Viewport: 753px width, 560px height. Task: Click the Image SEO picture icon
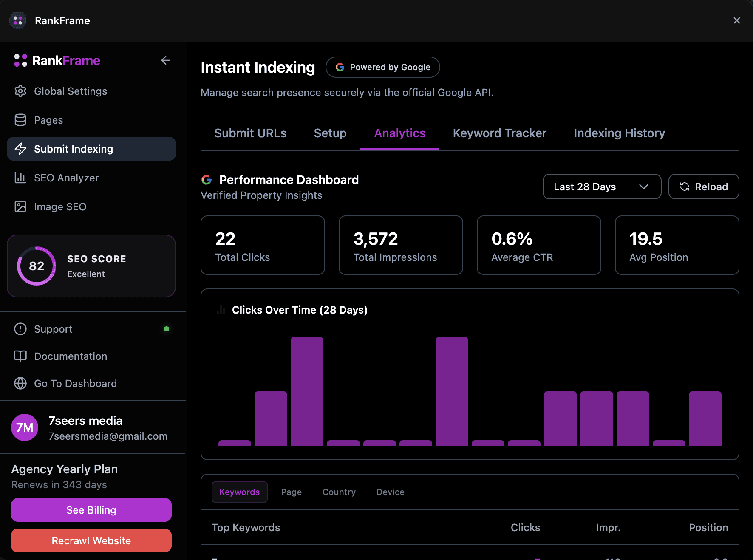click(x=20, y=206)
